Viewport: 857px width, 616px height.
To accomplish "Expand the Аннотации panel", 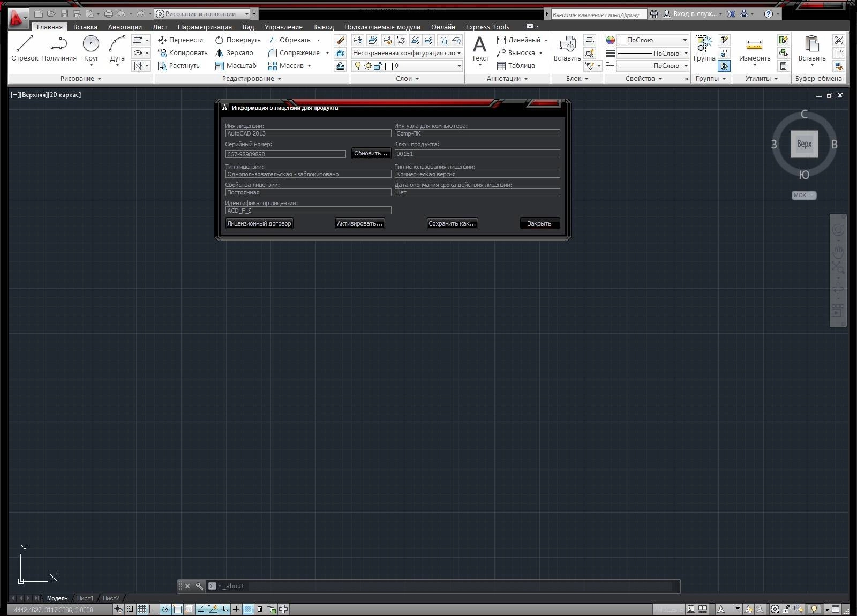I will [507, 79].
